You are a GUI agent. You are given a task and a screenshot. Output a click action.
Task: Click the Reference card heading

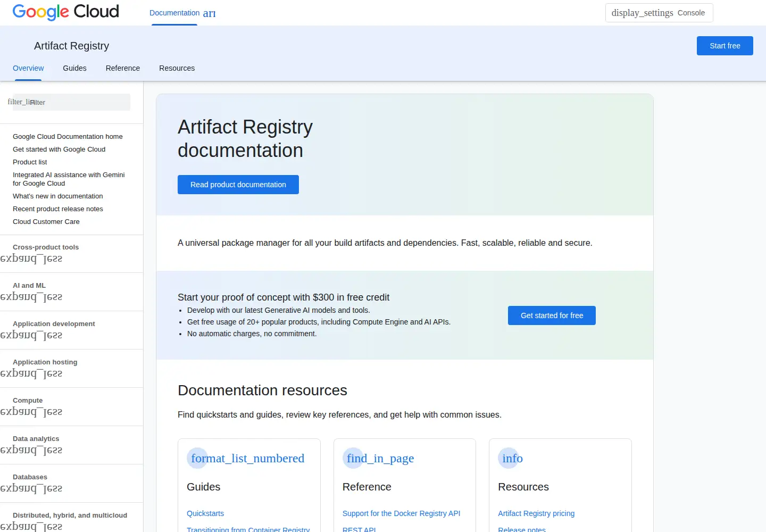coord(367,487)
